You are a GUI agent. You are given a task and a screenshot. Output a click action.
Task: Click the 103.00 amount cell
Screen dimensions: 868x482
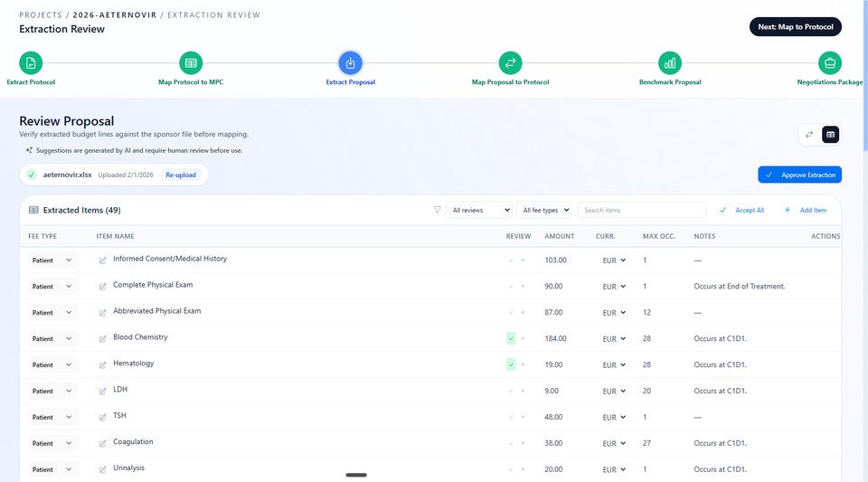555,260
